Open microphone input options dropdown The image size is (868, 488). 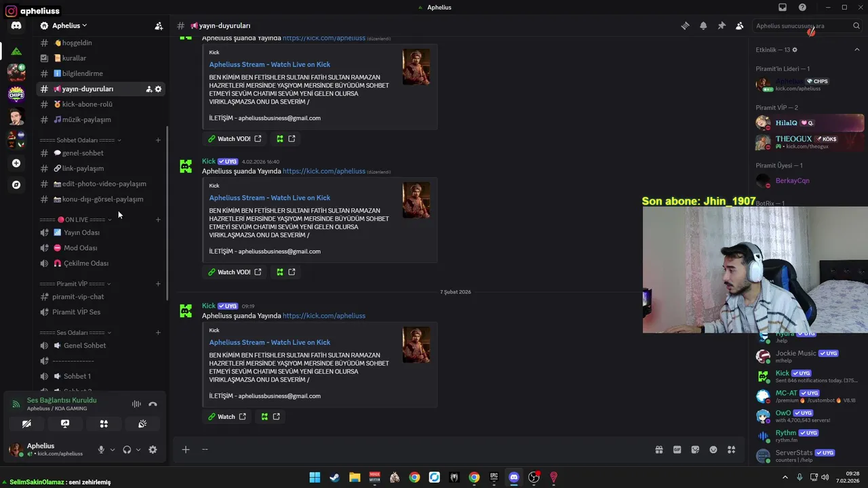pyautogui.click(x=113, y=449)
